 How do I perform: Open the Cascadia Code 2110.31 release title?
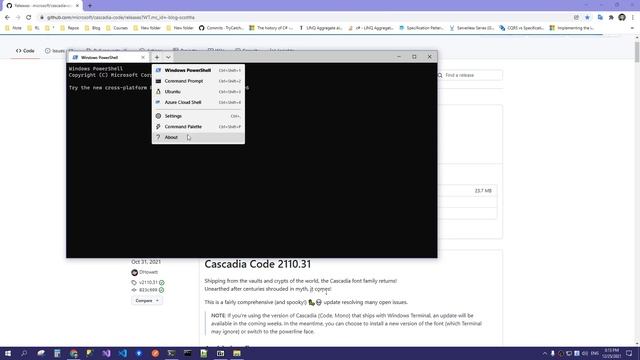click(258, 264)
